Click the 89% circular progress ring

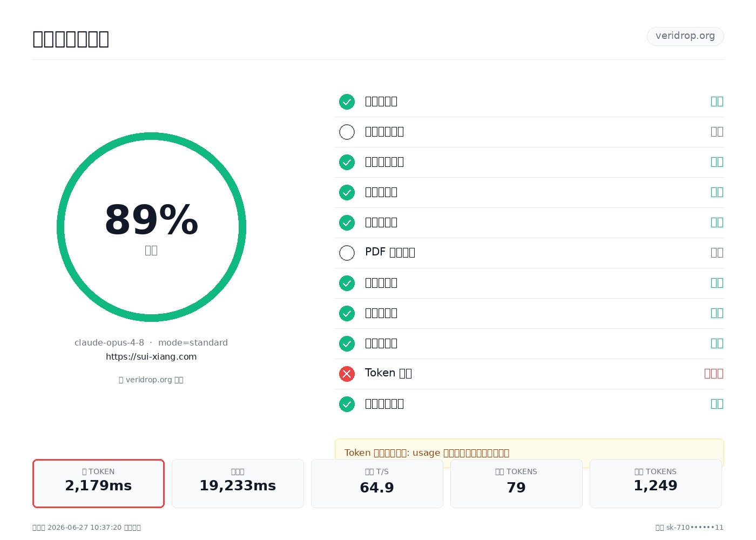[x=151, y=227]
